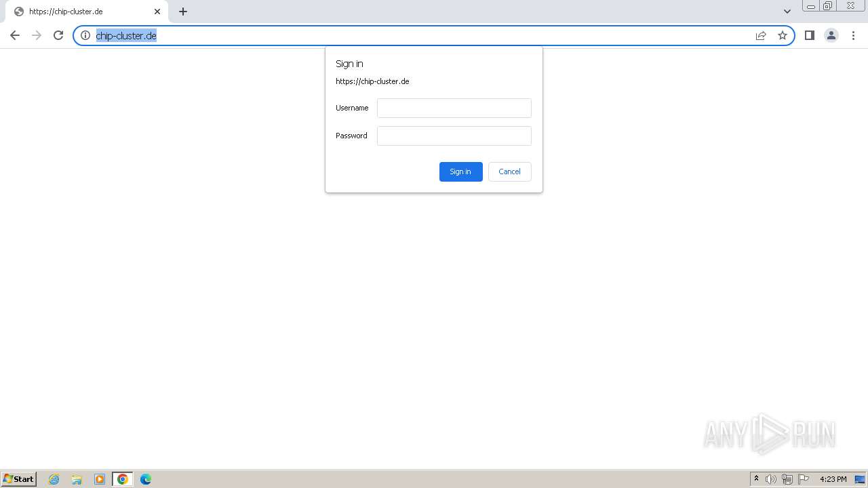This screenshot has width=868, height=488.
Task: Share this page icon in address bar
Action: click(761, 35)
